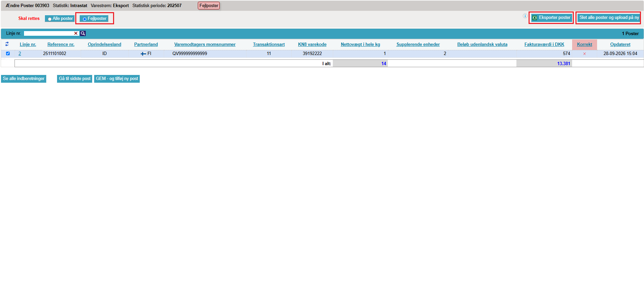
Task: Click the Eksporter poster button
Action: tap(551, 18)
